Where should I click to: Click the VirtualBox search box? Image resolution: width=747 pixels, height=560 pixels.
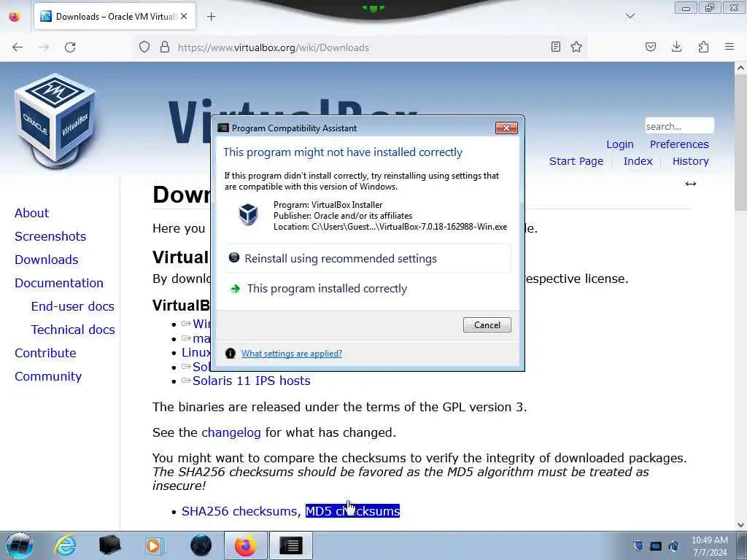point(679,126)
